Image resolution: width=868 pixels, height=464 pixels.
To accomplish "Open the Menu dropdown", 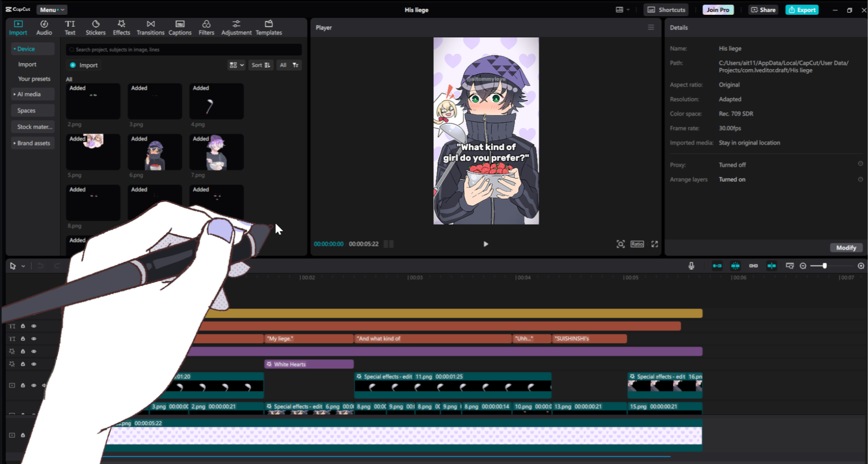I will (52, 10).
